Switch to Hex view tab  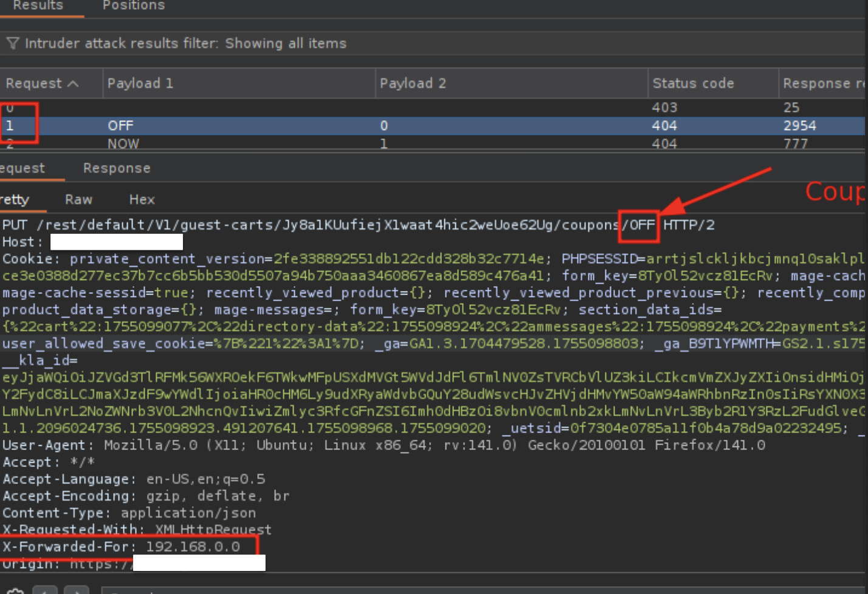coord(142,200)
